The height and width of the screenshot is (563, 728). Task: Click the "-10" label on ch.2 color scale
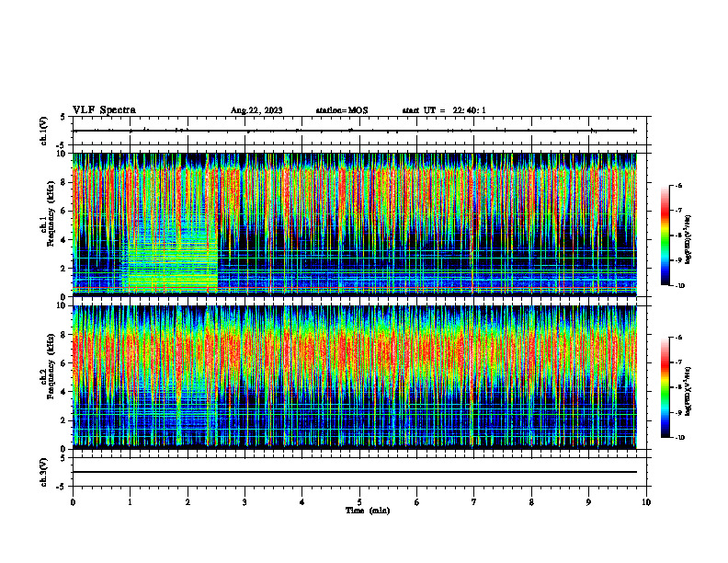pos(680,438)
